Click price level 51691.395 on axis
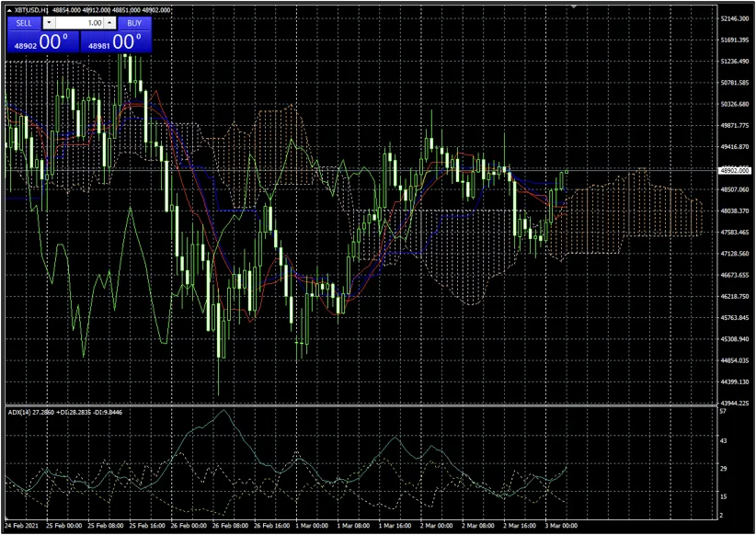The width and height of the screenshot is (756, 535). point(735,40)
